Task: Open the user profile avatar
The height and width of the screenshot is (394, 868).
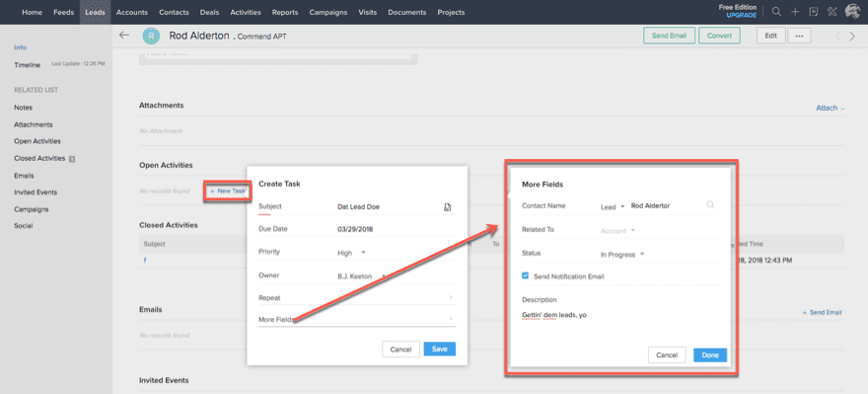Action: pyautogui.click(x=852, y=12)
